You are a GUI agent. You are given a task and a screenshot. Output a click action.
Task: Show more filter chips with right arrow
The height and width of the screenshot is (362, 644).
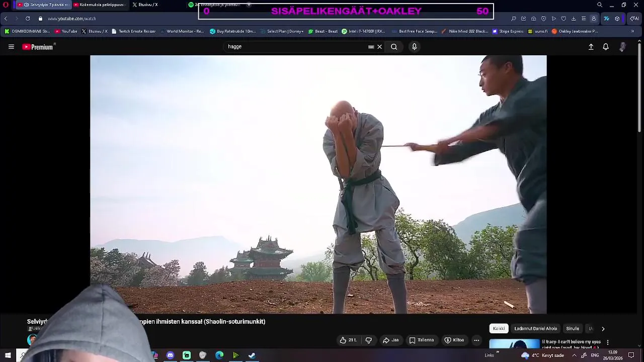[603, 329]
